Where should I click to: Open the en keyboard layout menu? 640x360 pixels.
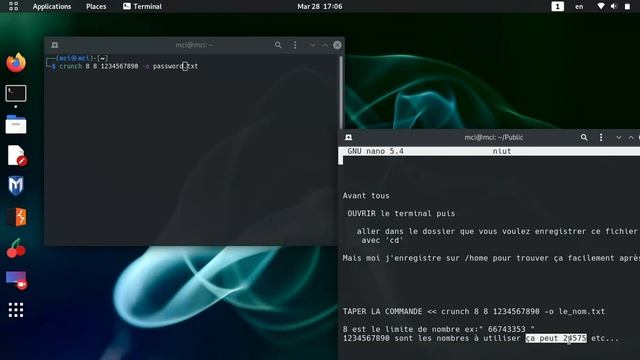(579, 7)
